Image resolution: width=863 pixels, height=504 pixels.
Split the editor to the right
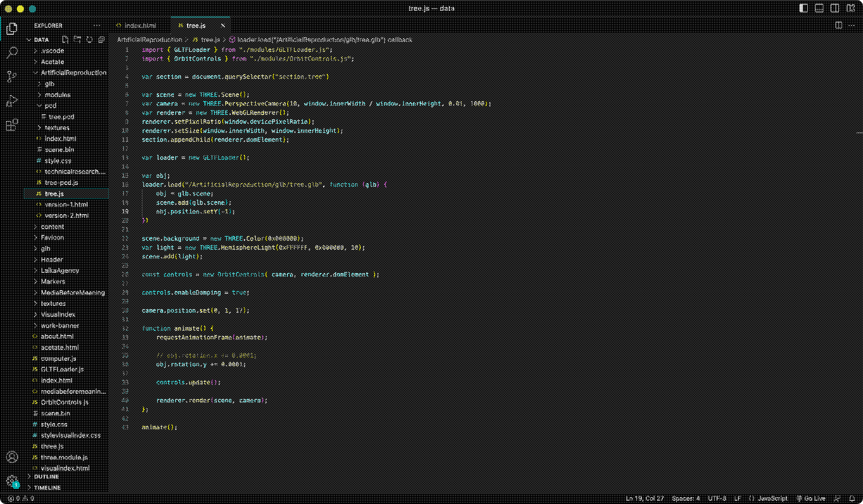(x=838, y=25)
